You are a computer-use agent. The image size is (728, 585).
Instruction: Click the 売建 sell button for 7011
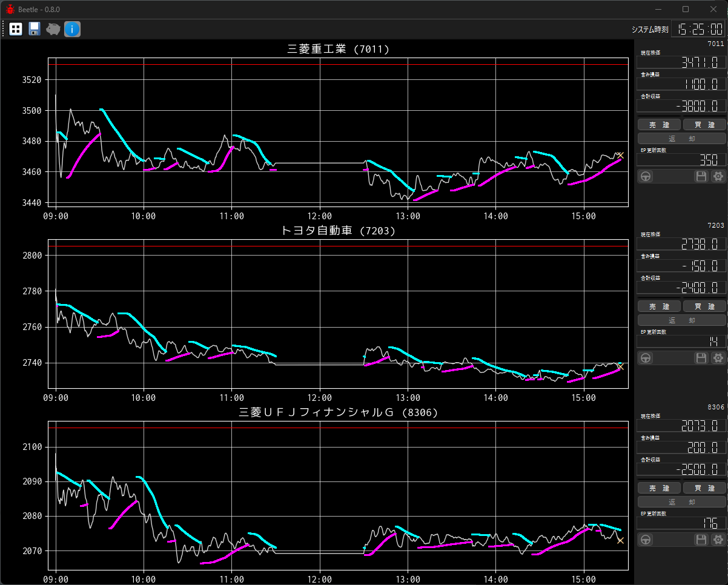click(x=660, y=125)
